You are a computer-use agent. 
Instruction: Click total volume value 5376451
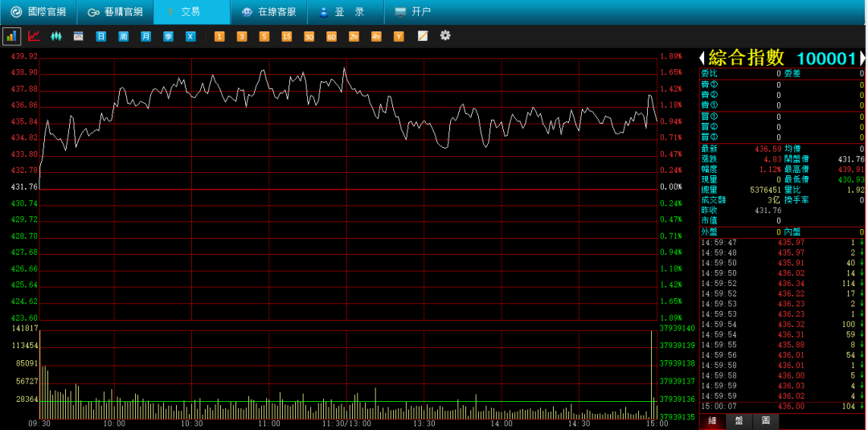[x=766, y=190]
